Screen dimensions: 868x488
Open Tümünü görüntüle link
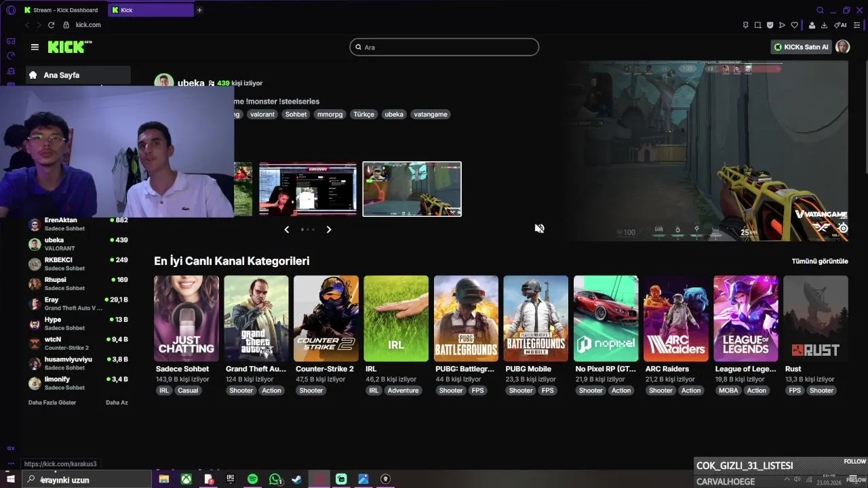(820, 261)
